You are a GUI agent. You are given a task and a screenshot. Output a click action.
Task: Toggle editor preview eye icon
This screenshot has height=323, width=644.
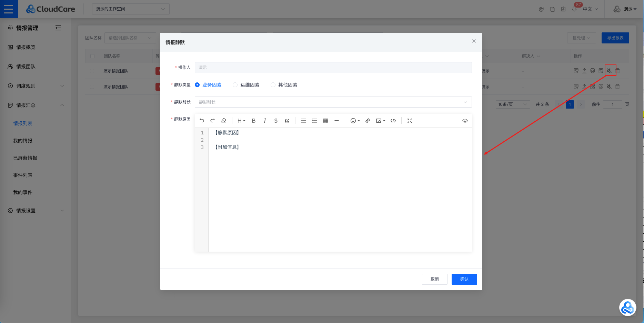click(x=465, y=121)
